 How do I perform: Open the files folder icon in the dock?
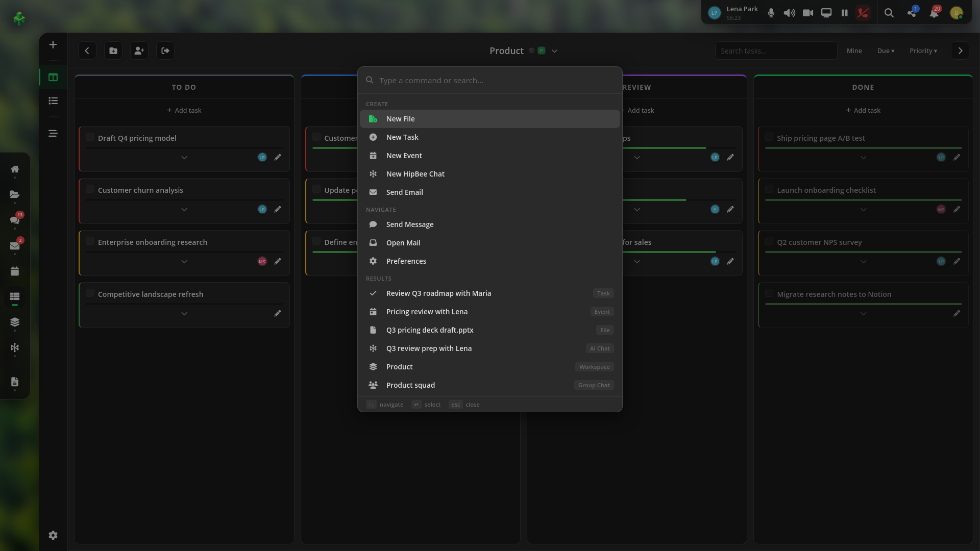(15, 194)
